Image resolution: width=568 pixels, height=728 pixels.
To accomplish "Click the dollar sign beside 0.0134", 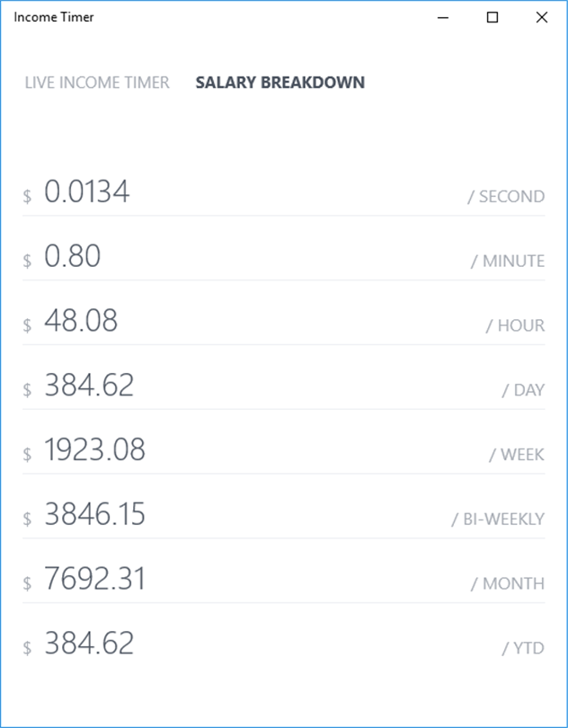I will [x=27, y=197].
